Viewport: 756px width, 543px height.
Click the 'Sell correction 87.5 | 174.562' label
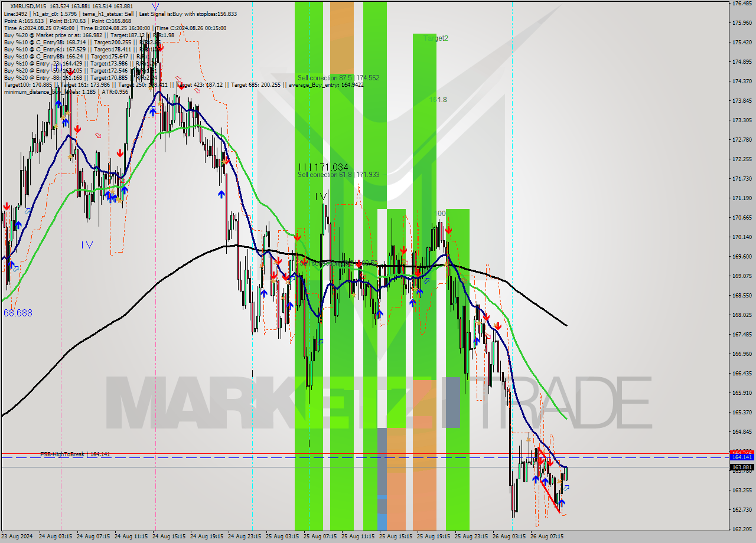(x=338, y=78)
